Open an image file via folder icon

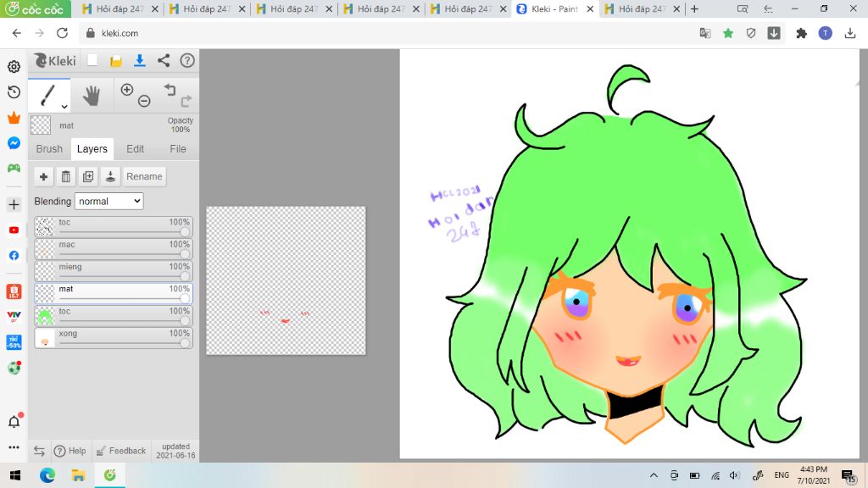(115, 60)
